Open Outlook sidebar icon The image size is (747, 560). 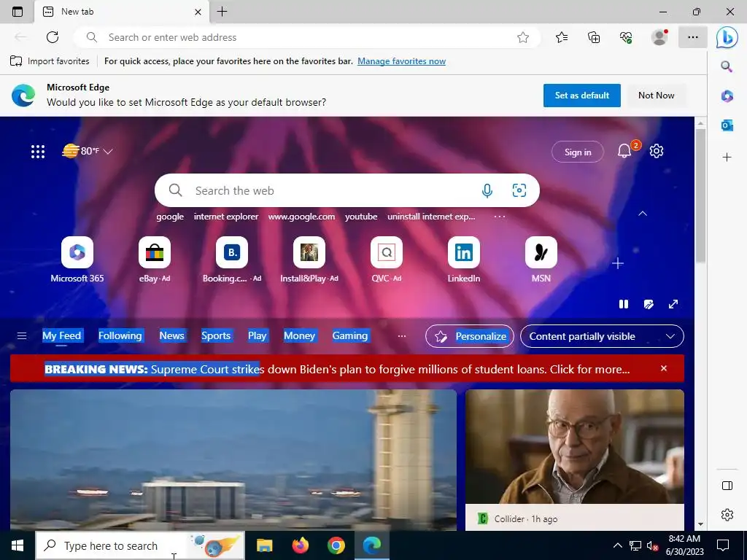(727, 125)
